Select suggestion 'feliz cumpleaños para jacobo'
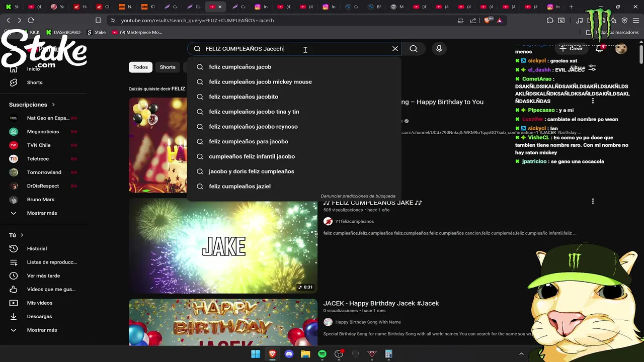644x362 pixels. click(294, 142)
